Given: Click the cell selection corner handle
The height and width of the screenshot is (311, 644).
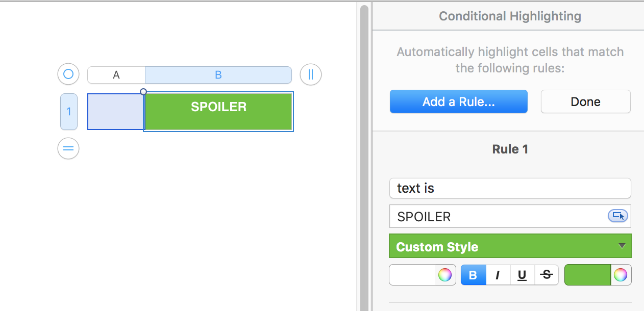Looking at the screenshot, I should tap(143, 92).
